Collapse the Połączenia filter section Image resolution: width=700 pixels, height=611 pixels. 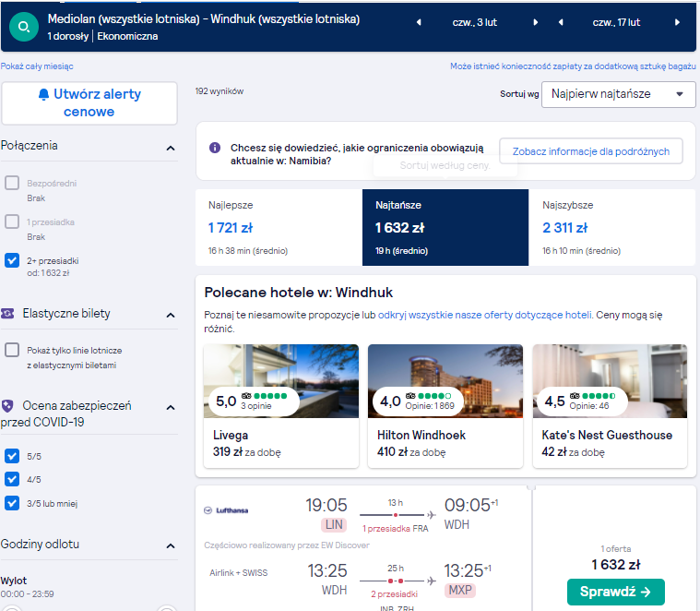click(171, 148)
